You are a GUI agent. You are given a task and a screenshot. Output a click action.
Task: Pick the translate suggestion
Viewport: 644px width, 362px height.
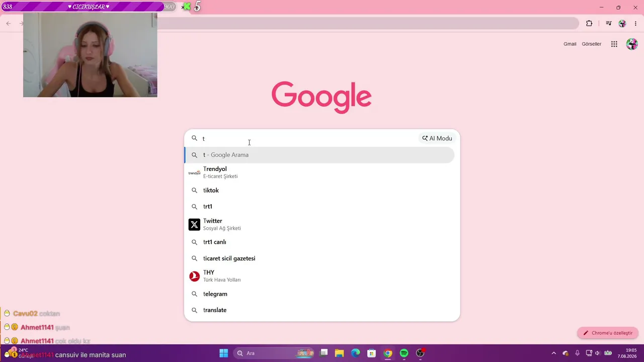[x=319, y=310]
